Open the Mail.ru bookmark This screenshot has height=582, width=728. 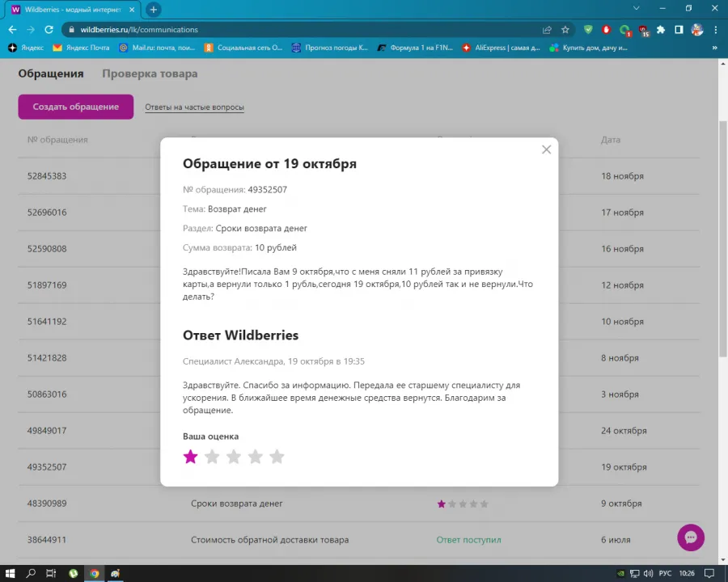pyautogui.click(x=157, y=48)
